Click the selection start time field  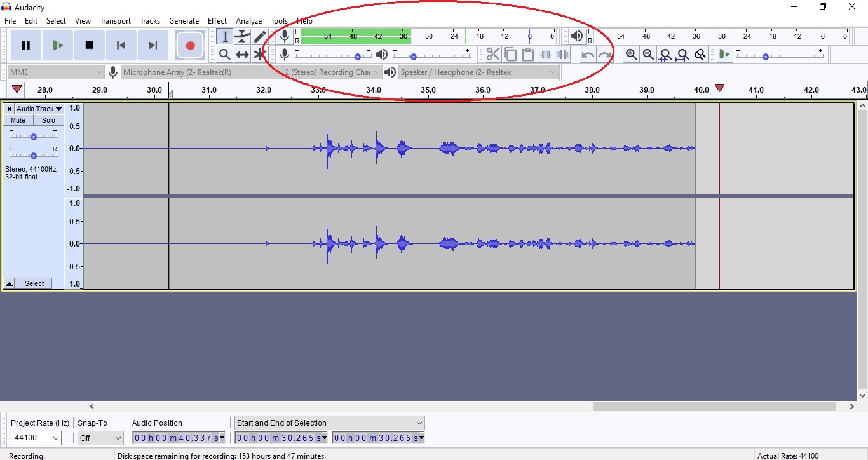[x=281, y=438]
